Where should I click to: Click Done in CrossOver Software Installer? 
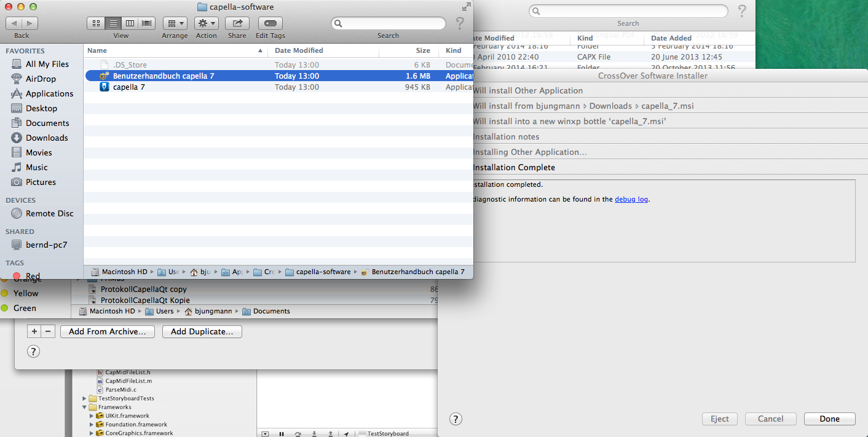coord(829,419)
